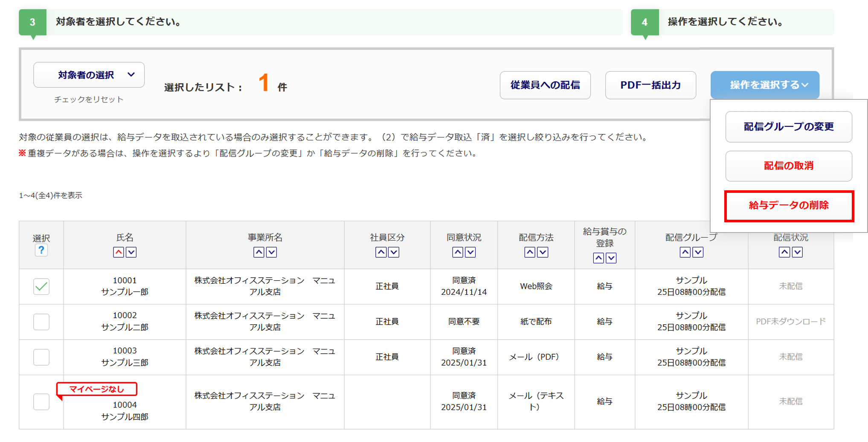Screen dimensions: 868x442
Task: Collapse the 操作を選択する dropdown
Action: click(764, 85)
